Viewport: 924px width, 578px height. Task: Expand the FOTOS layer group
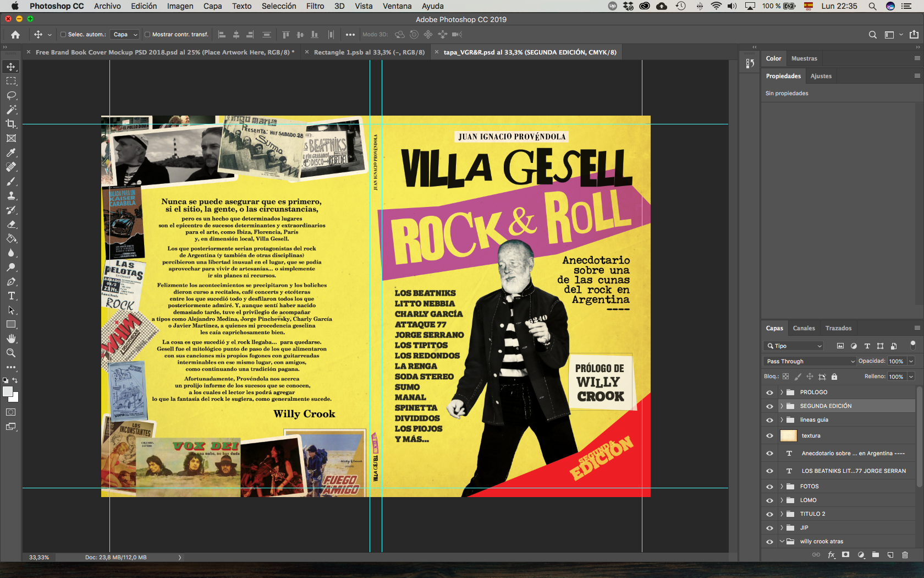coord(782,487)
